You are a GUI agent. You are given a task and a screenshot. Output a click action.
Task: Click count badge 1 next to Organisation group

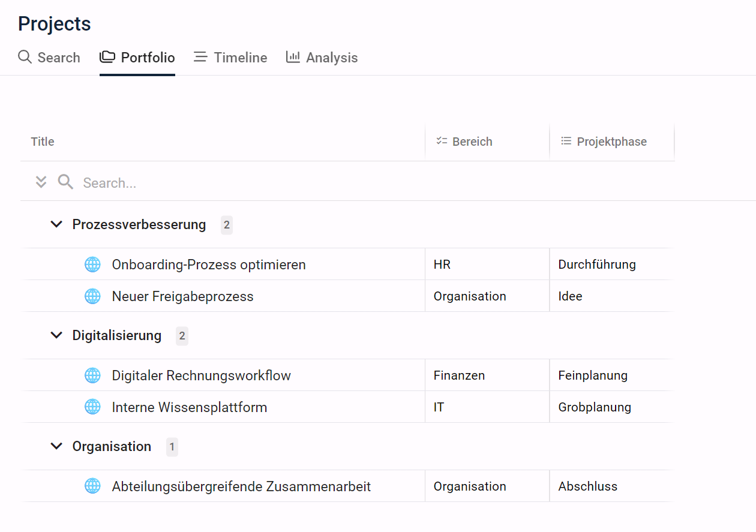click(x=172, y=447)
